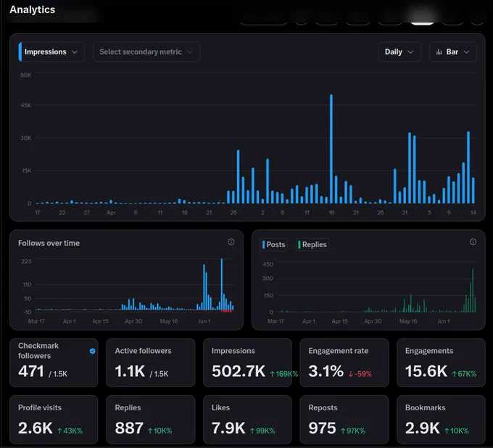Click the Follows over time title
Screen dimensions: 493x448
tap(49, 243)
